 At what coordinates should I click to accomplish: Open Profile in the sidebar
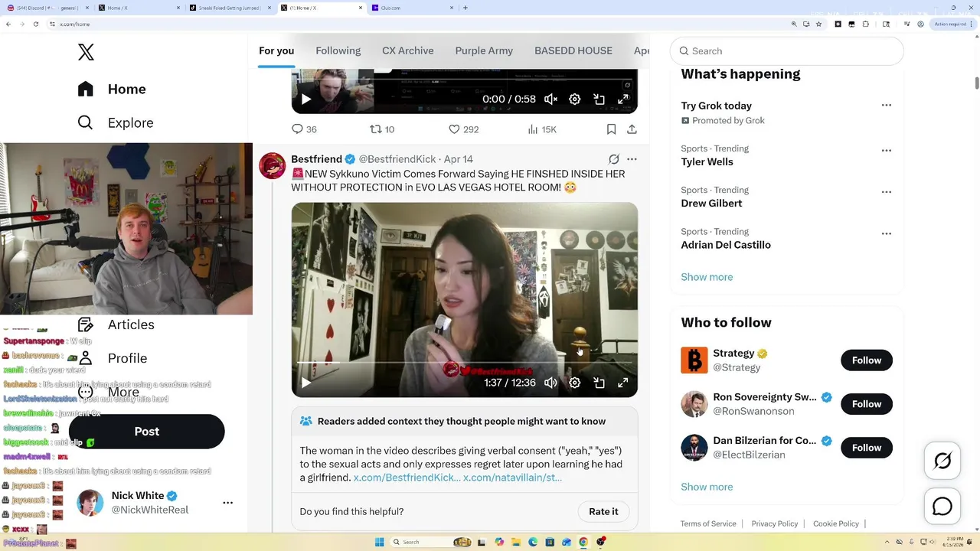click(x=113, y=358)
